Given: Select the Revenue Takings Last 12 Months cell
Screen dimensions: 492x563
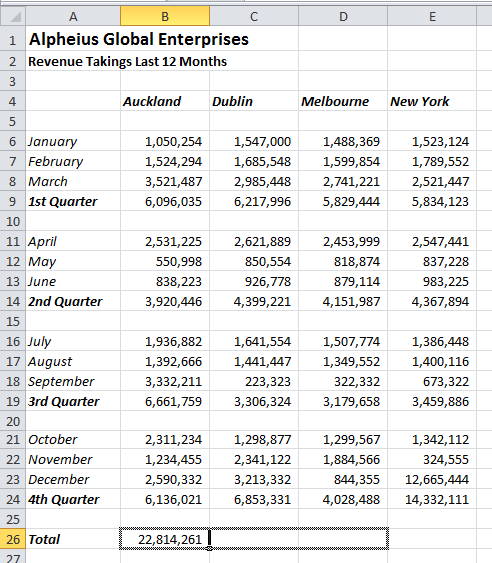Looking at the screenshot, I should pos(127,61).
